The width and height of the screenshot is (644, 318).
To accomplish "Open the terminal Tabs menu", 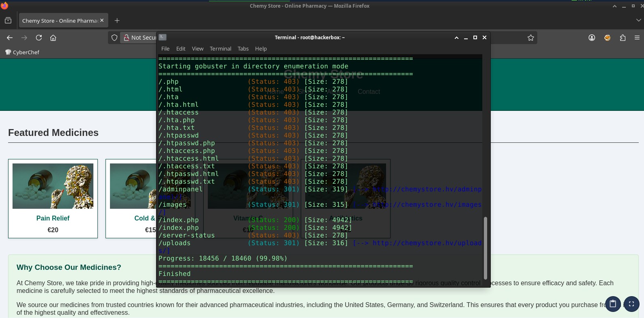I will click(243, 49).
